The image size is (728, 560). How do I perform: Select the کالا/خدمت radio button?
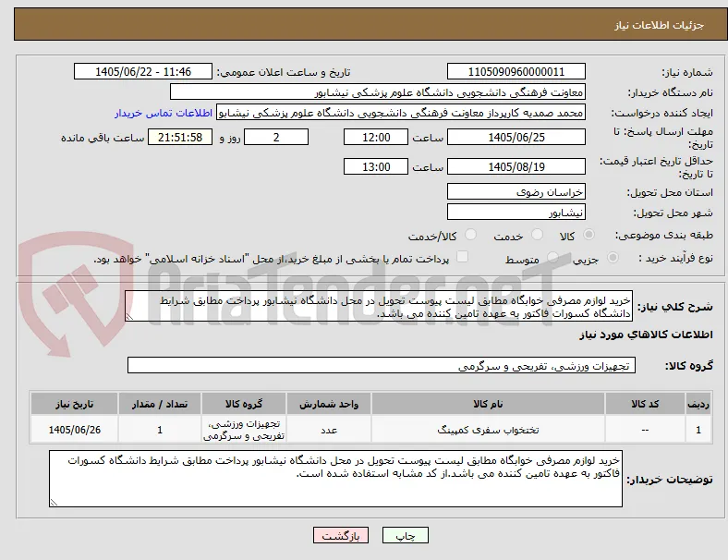(470, 235)
